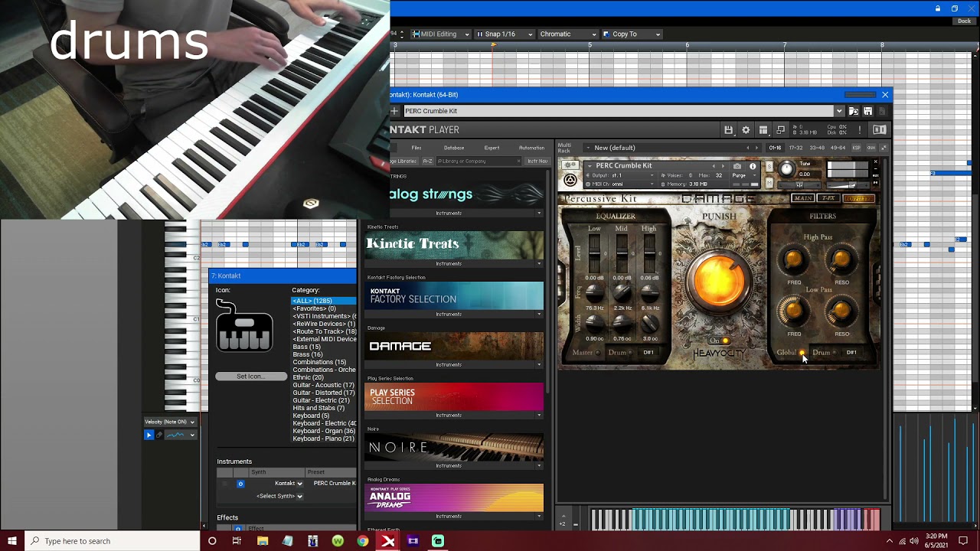
Task: Click the Native Instruments logo button
Action: 880,130
